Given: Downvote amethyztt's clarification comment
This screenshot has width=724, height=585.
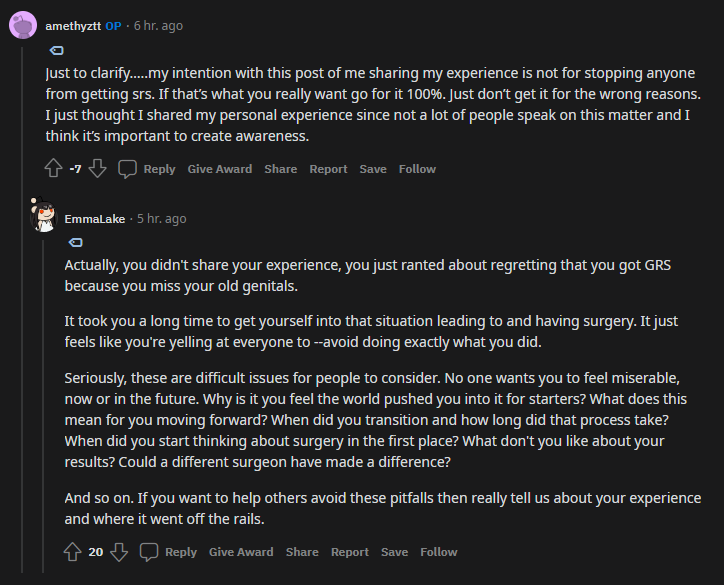Looking at the screenshot, I should (x=97, y=169).
